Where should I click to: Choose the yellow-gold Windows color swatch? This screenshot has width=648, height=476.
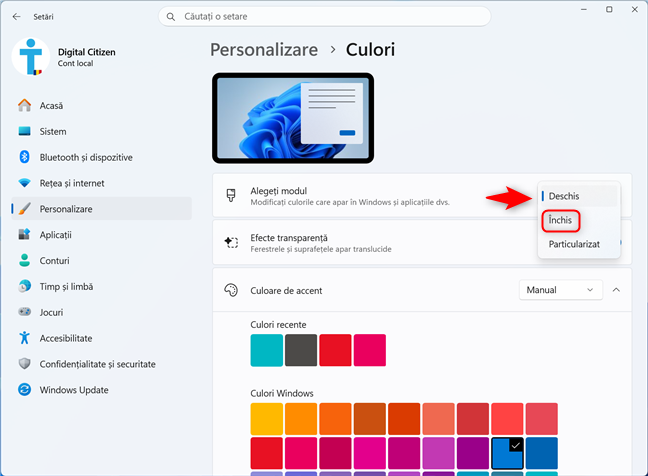pos(267,419)
